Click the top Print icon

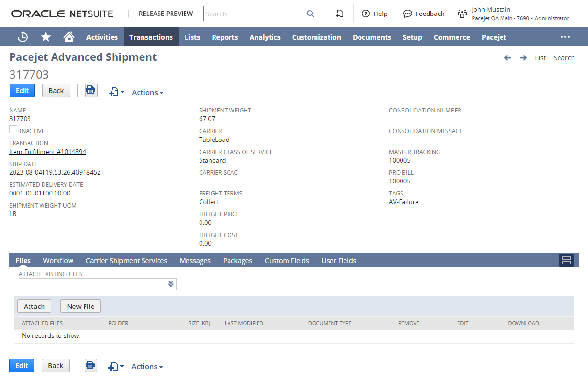pos(91,91)
